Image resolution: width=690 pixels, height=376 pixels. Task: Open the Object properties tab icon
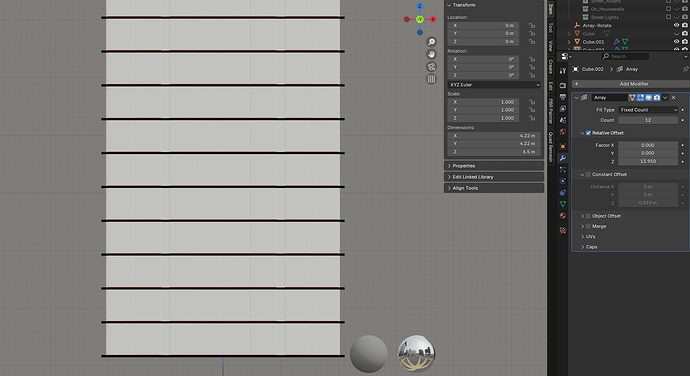click(x=562, y=146)
